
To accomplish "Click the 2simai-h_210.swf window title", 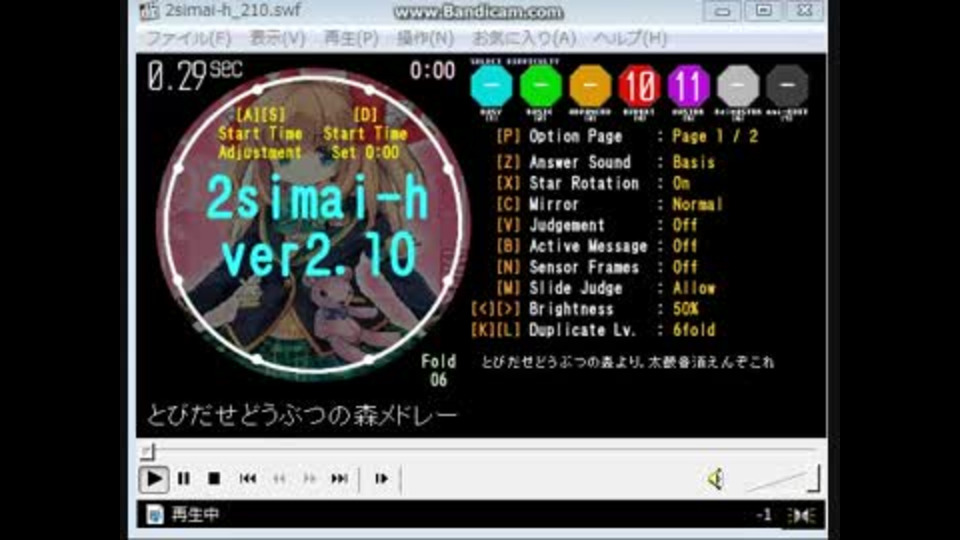I will point(233,10).
